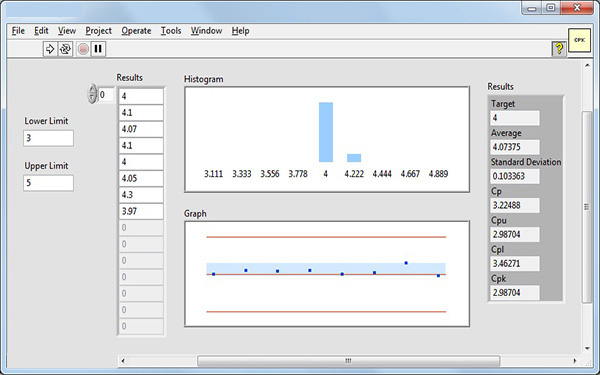Screen dimensions: 600x375
Task: Select the array cell showing 4.3
Action: [141, 195]
